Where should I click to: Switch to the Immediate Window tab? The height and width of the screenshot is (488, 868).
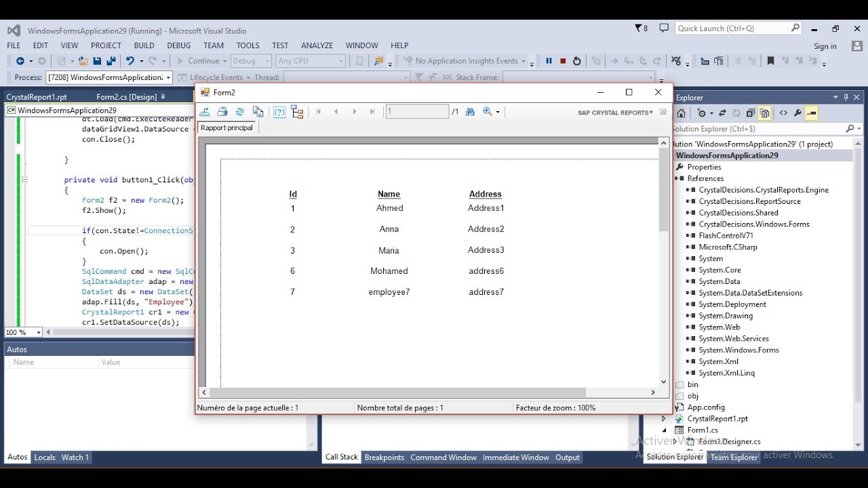pos(516,457)
